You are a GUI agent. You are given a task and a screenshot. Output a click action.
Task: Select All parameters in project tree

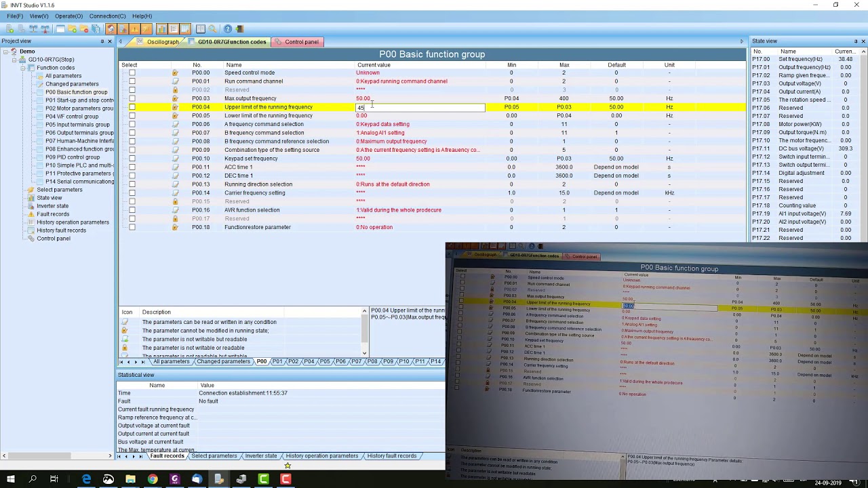tap(63, 76)
